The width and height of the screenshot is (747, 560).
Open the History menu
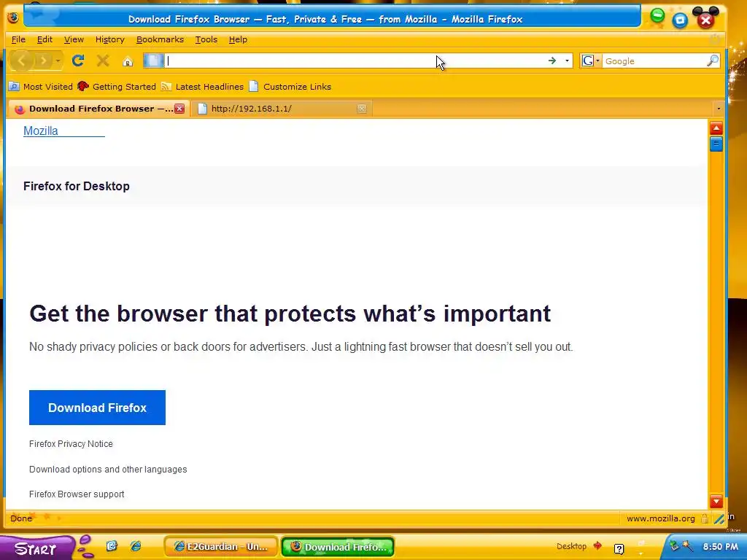109,39
